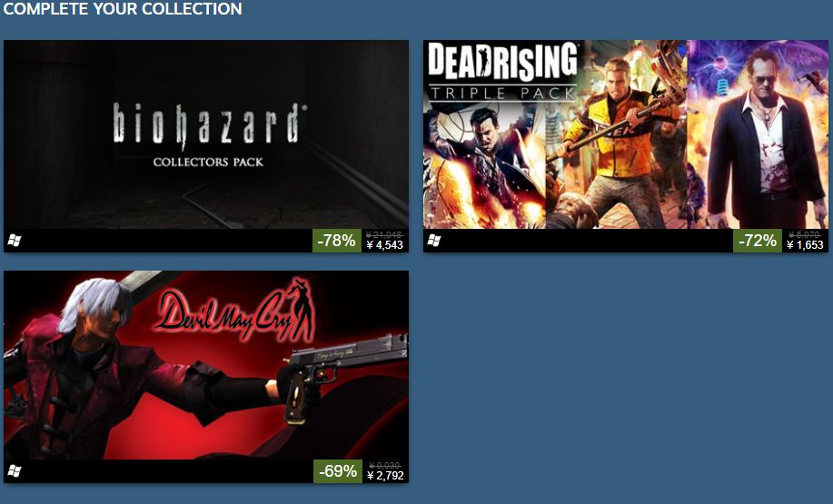Select the ¥ 4,543 sale price
The height and width of the screenshot is (504, 833).
(x=384, y=245)
